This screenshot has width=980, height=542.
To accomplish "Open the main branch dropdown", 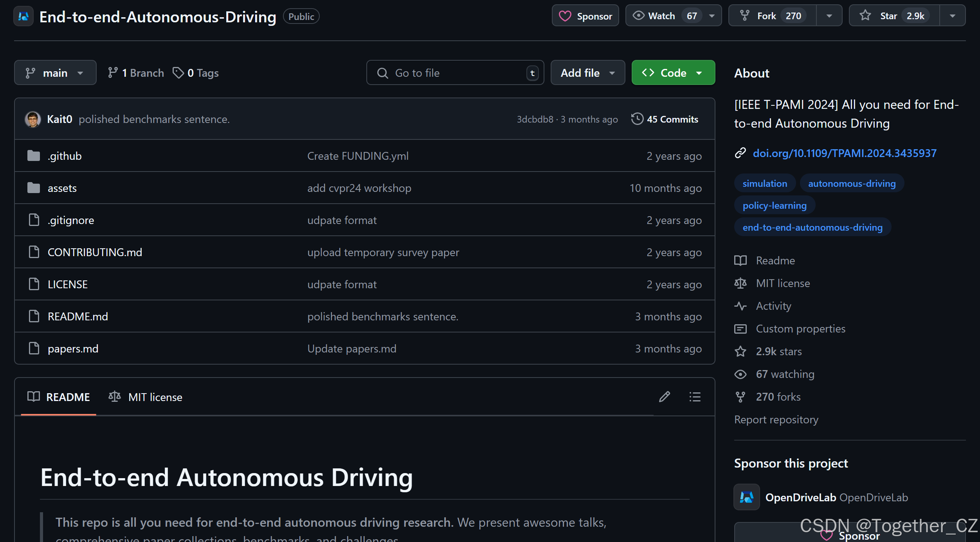I will tap(55, 73).
